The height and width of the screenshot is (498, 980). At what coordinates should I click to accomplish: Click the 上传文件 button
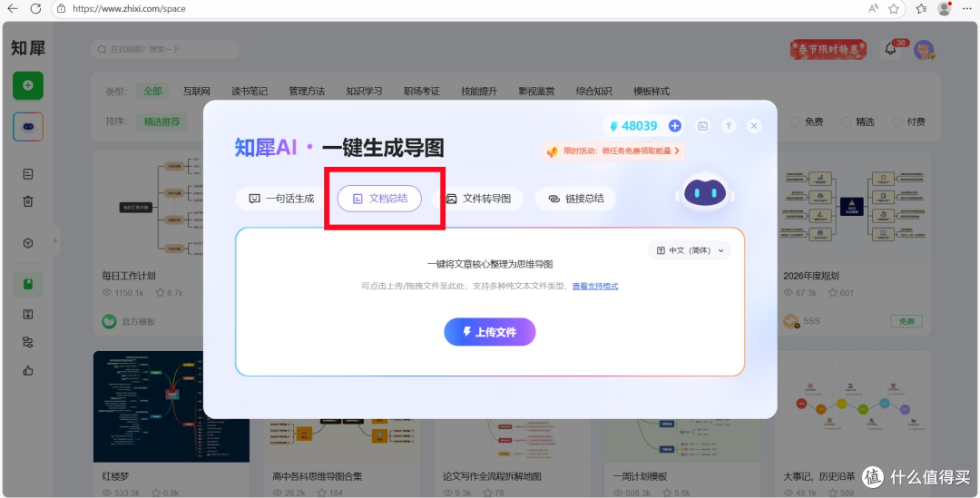(490, 332)
